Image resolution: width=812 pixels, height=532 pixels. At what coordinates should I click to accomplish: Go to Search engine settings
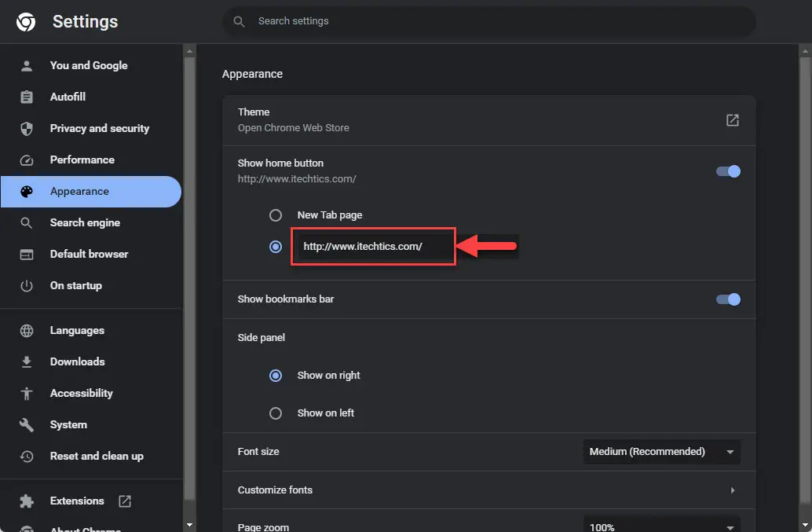click(85, 223)
